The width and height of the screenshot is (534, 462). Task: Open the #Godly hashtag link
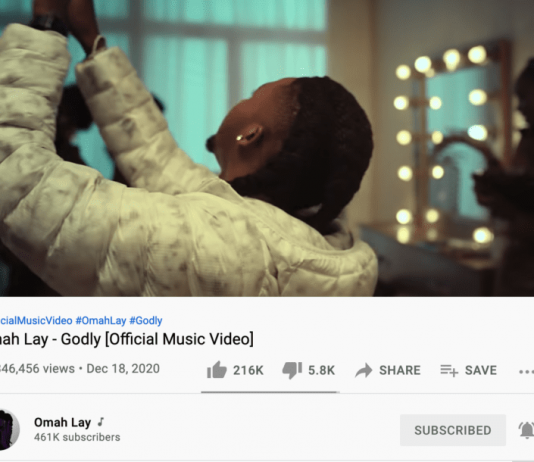146,320
